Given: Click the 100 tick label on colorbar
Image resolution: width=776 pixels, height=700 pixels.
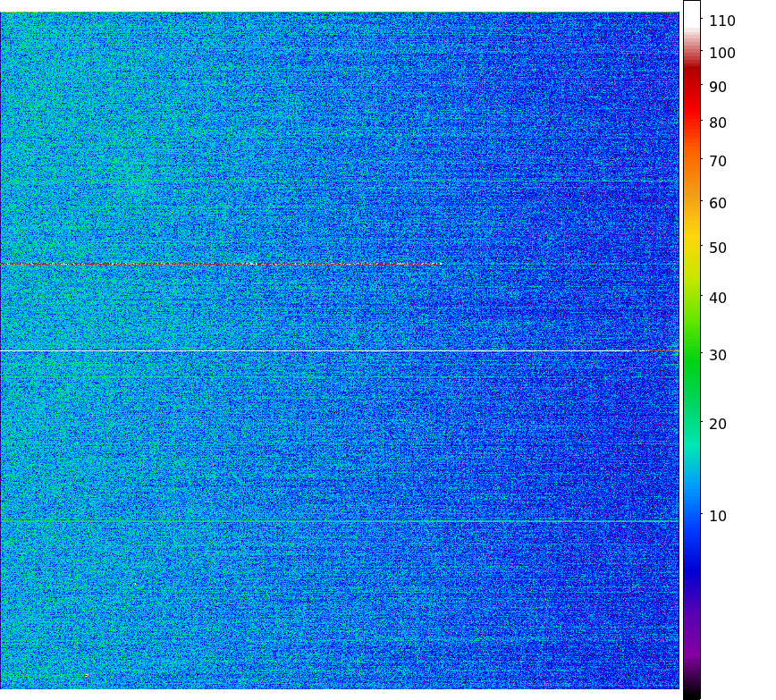Looking at the screenshot, I should (721, 54).
